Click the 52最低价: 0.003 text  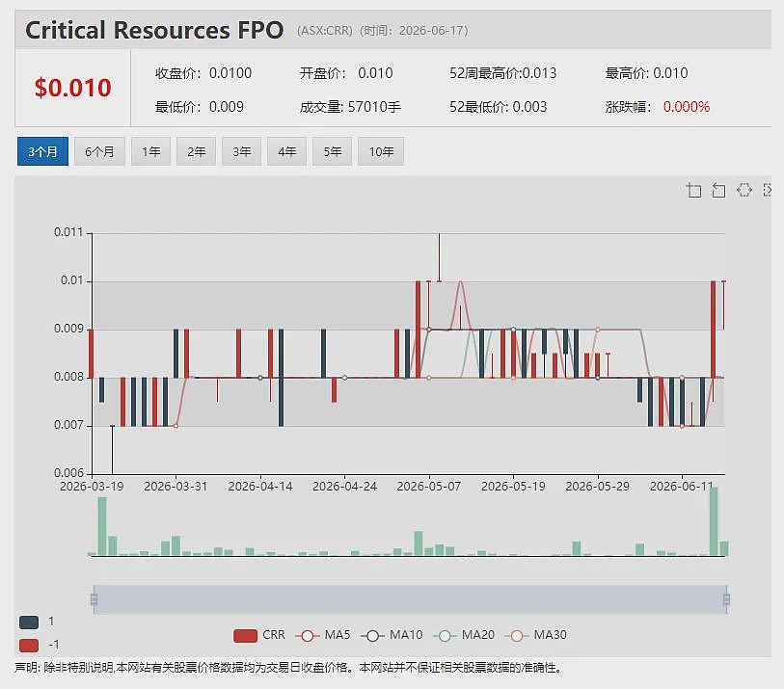498,107
